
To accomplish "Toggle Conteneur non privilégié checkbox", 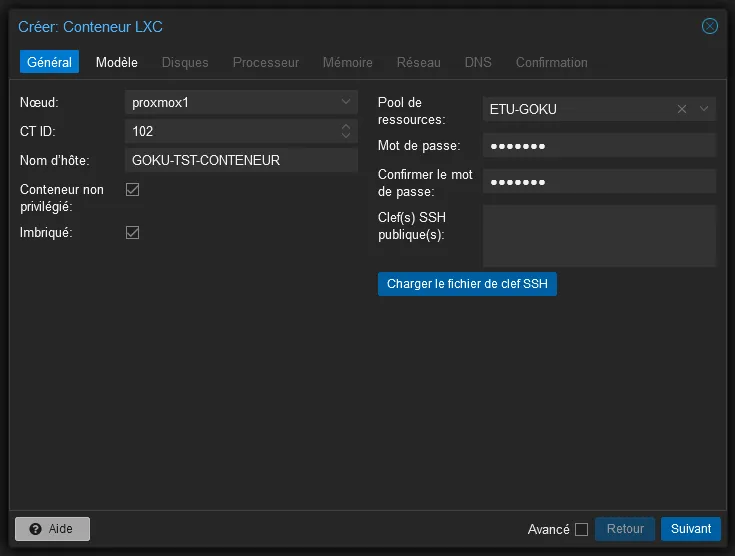I will 132,190.
